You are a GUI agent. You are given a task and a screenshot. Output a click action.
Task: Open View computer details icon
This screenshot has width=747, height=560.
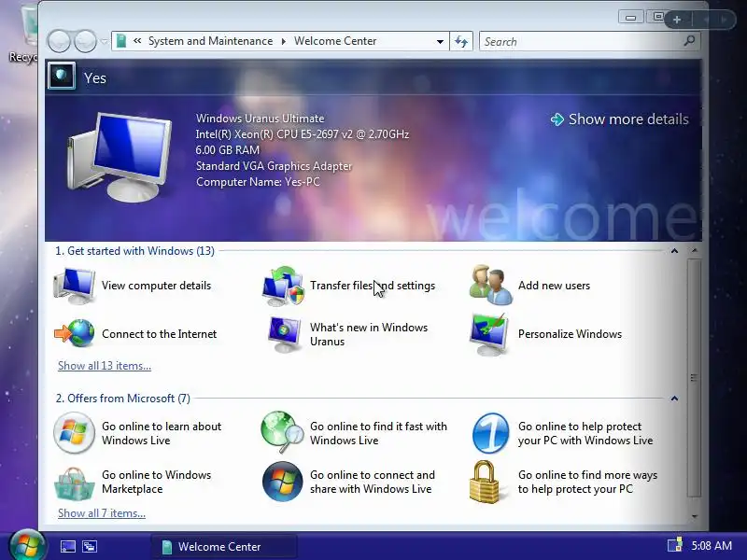coord(75,286)
